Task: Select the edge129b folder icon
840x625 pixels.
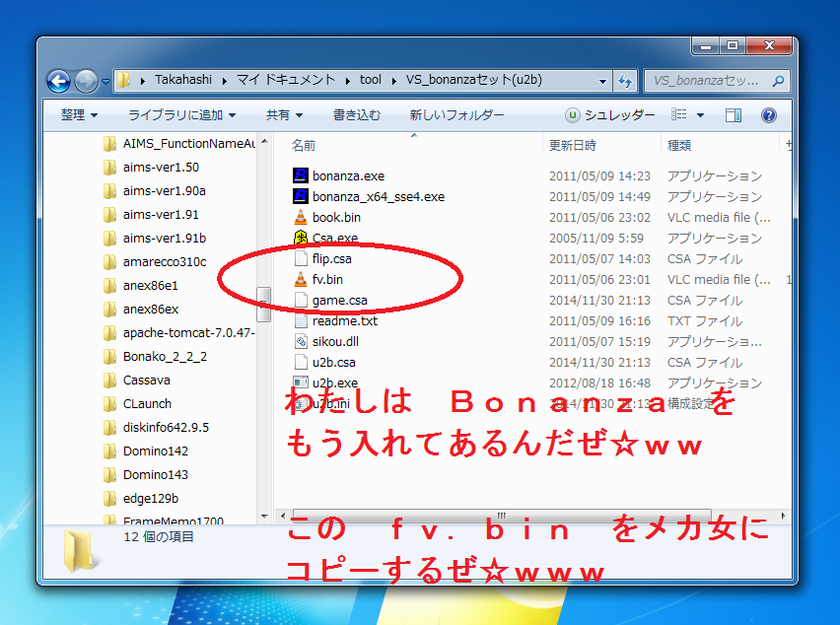Action: (x=109, y=499)
